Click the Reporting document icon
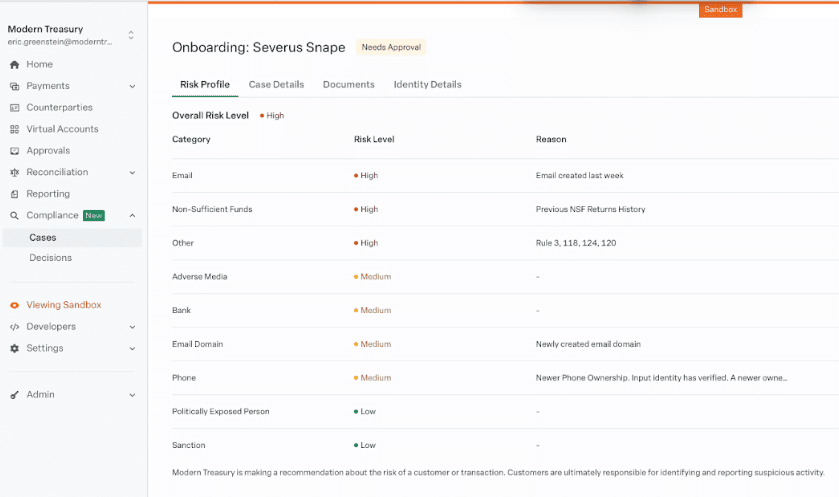Image resolution: width=839 pixels, height=497 pixels. (x=14, y=194)
